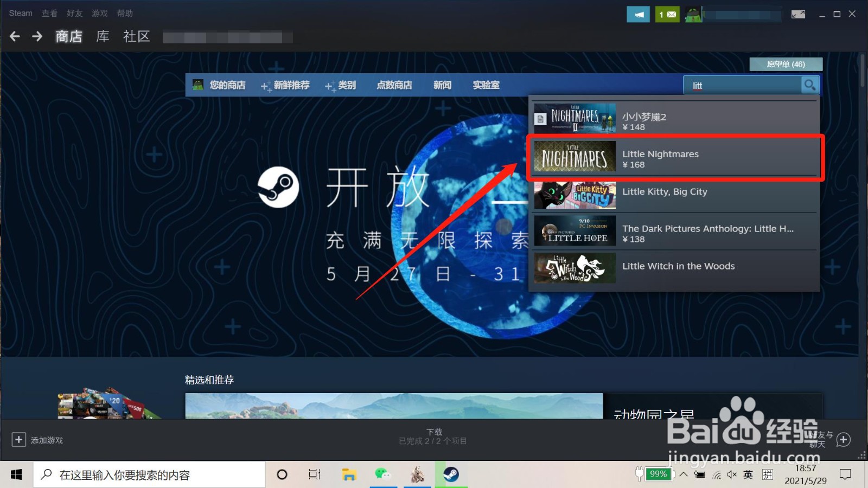Open Task View on taskbar
Screen dimensions: 868x488
click(315, 475)
